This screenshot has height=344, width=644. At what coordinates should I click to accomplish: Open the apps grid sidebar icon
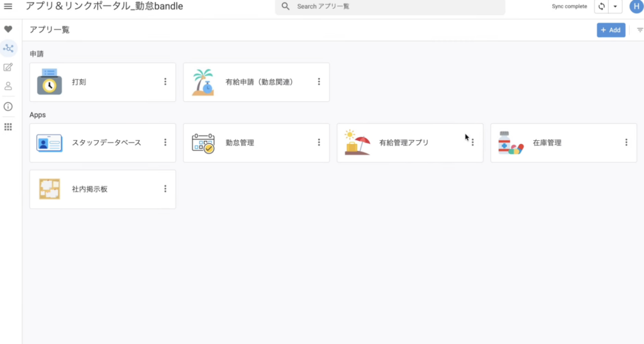pos(8,126)
